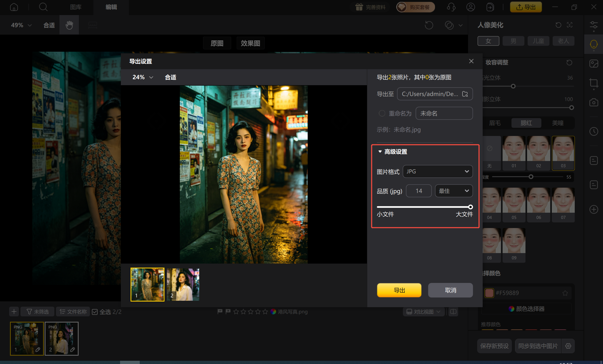The image size is (603, 364).
Task: Collapse the advanced settings section
Action: 380,152
